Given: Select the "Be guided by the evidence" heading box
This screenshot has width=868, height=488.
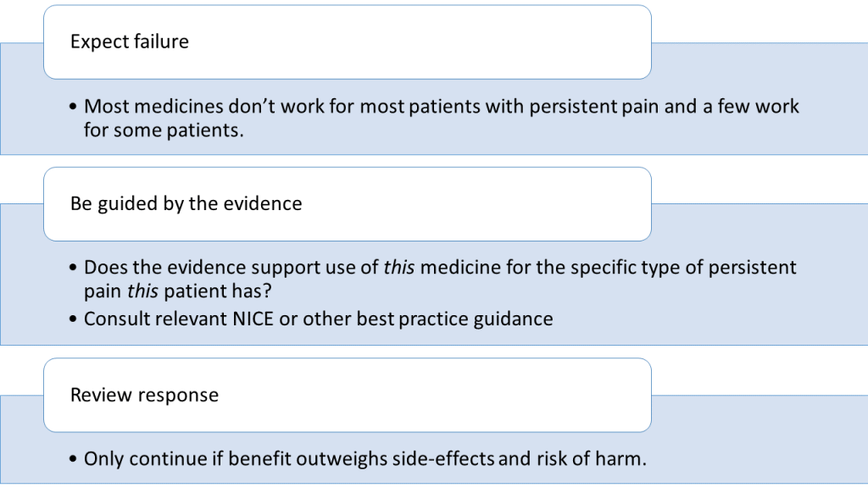Looking at the screenshot, I should point(347,204).
